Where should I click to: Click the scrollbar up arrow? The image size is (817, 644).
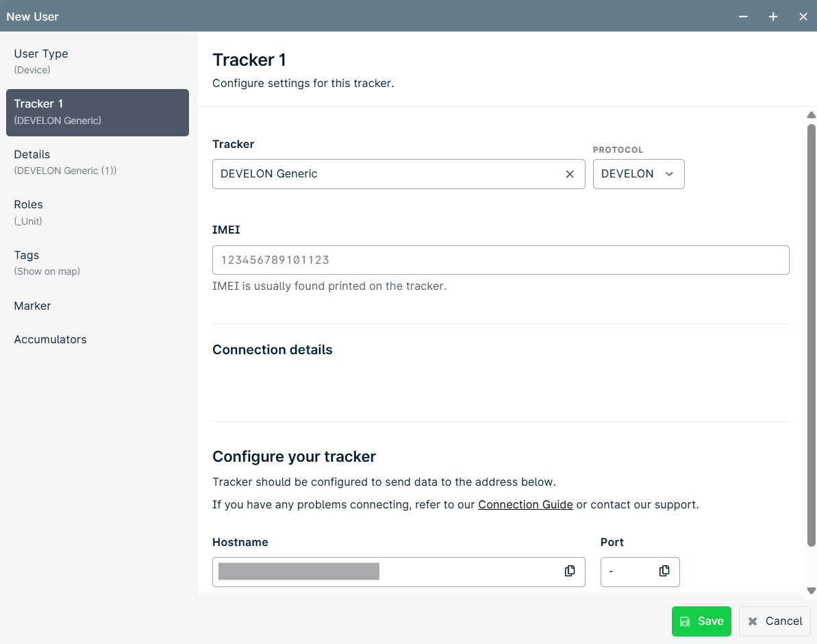pyautogui.click(x=812, y=114)
